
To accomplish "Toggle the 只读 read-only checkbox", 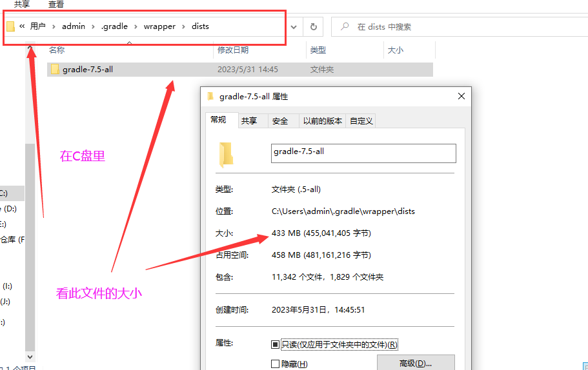I will click(x=276, y=344).
